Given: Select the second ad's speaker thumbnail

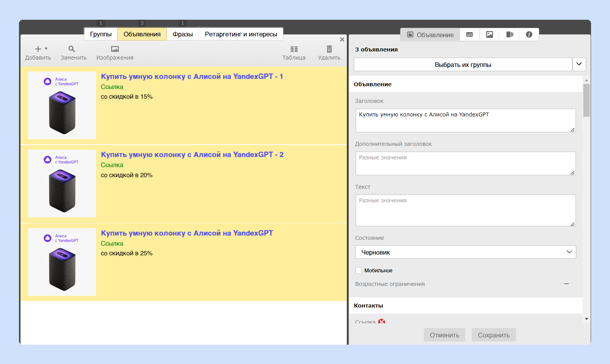Looking at the screenshot, I should coord(62,183).
